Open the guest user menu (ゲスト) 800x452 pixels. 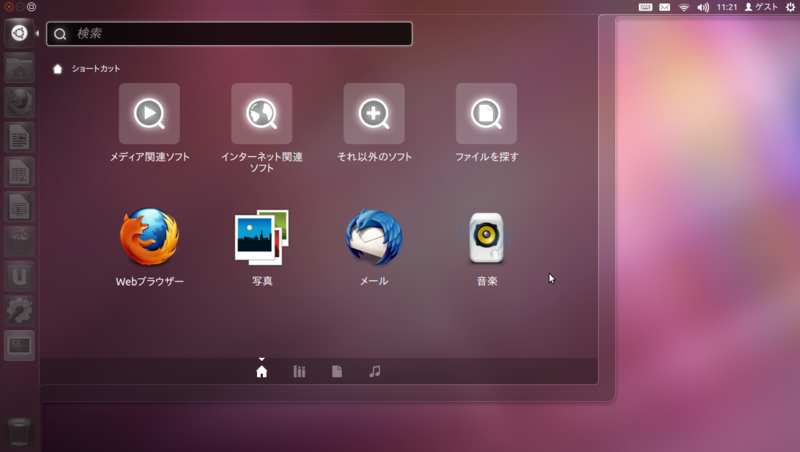pos(761,7)
